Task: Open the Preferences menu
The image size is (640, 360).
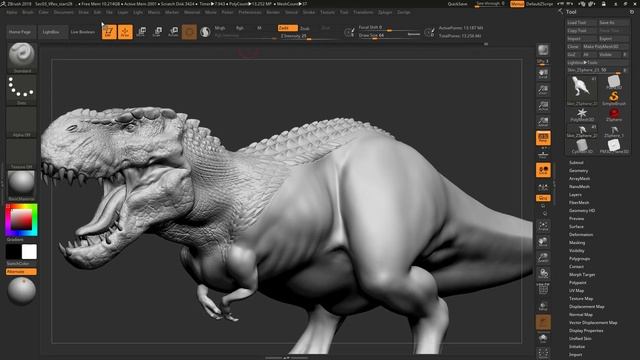Action: coord(250,12)
